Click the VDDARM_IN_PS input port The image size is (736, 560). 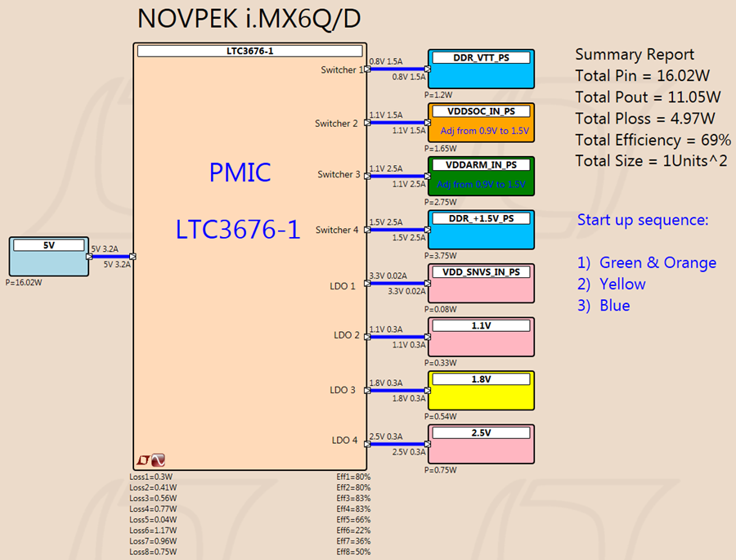pyautogui.click(x=428, y=176)
